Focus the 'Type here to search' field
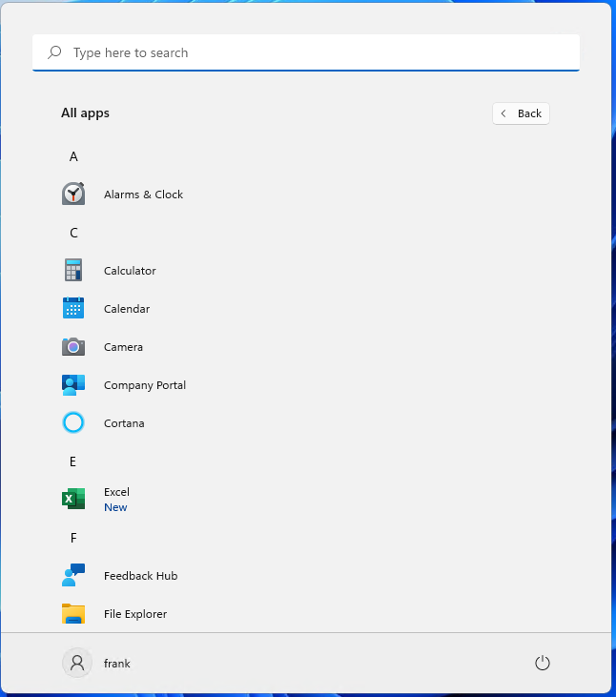 tap(306, 52)
